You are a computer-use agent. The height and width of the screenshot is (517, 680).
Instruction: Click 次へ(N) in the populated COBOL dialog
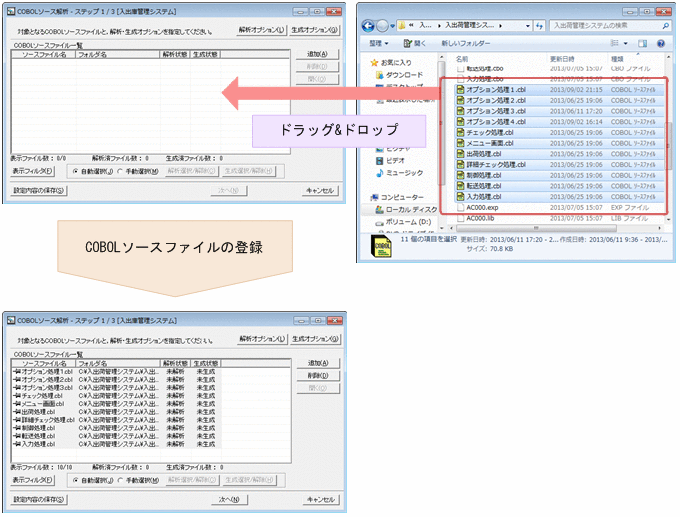[229, 500]
